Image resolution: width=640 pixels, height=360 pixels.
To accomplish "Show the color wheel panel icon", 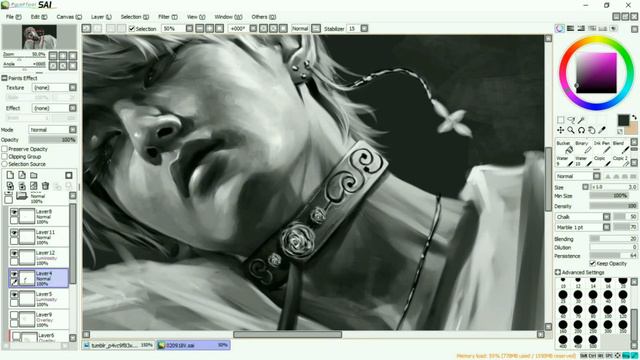I will coord(560,28).
